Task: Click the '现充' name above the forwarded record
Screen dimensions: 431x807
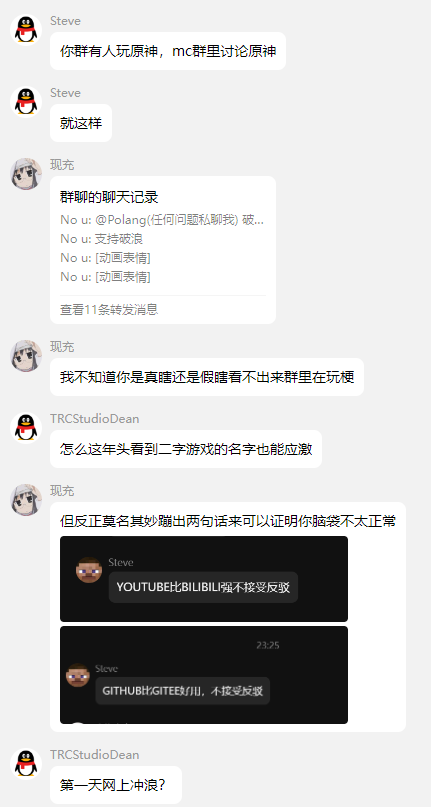Action: [x=62, y=165]
